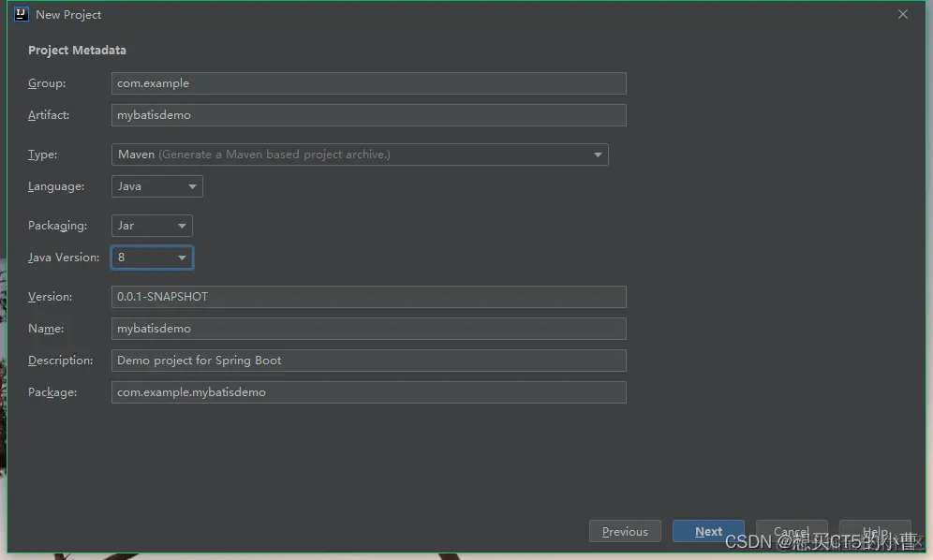The width and height of the screenshot is (933, 560).
Task: Open the Java Version dropdown showing 8
Action: click(x=152, y=258)
